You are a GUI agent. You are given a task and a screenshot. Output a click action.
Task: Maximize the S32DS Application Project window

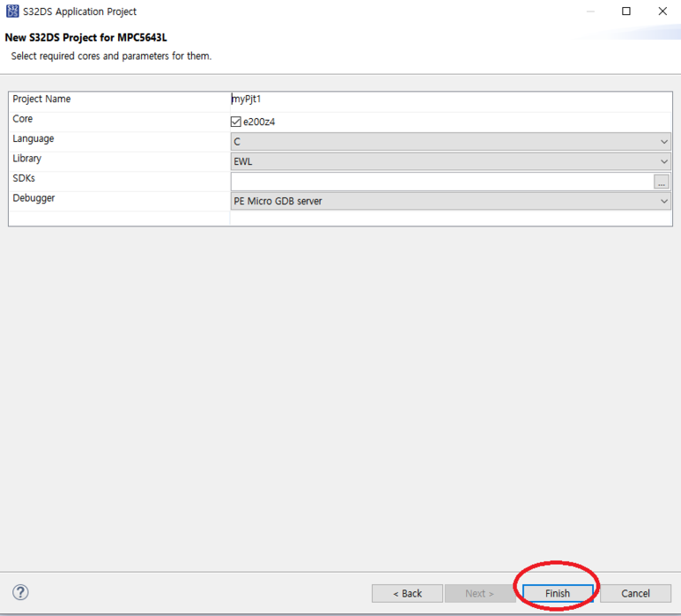[x=626, y=11]
